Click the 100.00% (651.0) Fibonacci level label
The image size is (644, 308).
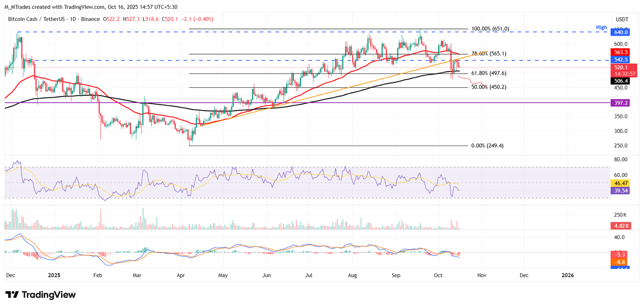click(x=490, y=29)
